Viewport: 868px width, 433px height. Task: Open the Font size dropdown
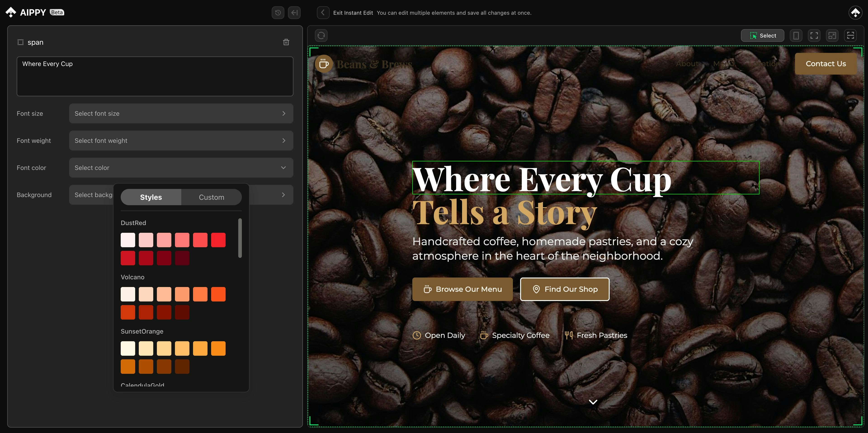[181, 113]
